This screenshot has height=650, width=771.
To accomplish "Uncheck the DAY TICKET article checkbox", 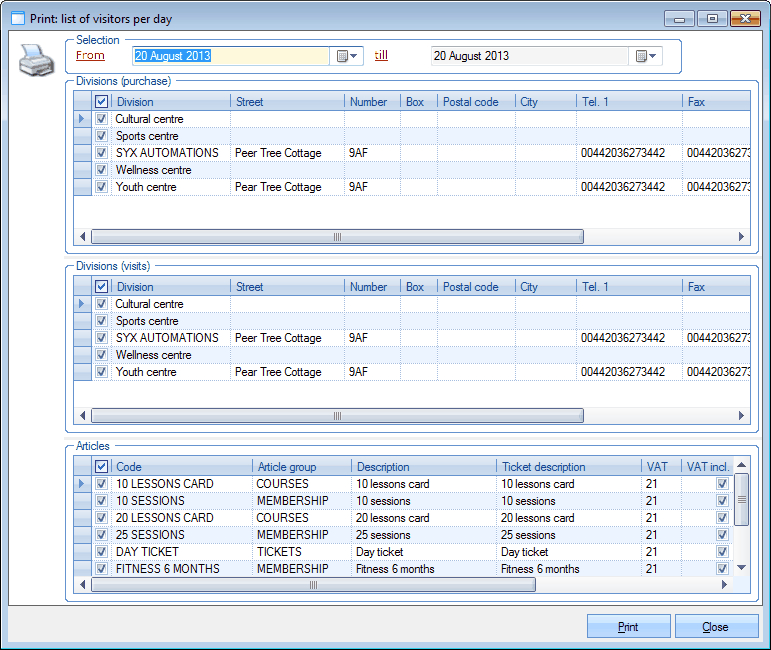I will click(x=101, y=552).
